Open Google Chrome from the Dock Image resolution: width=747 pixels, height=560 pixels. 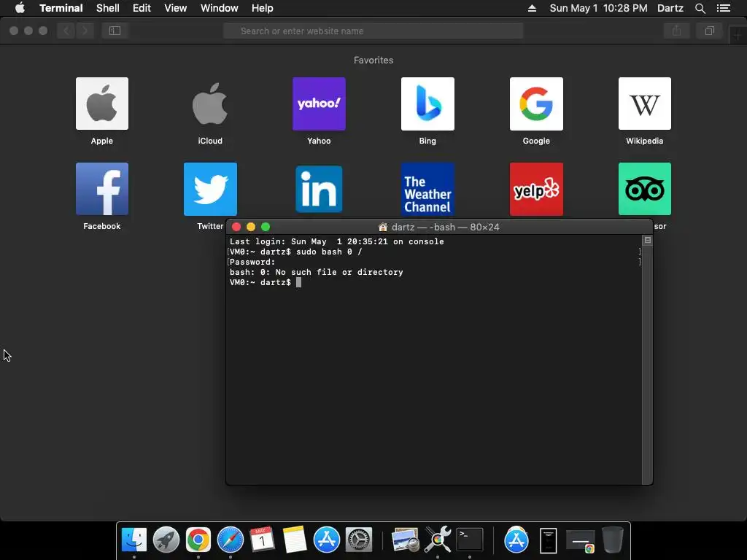coord(198,540)
